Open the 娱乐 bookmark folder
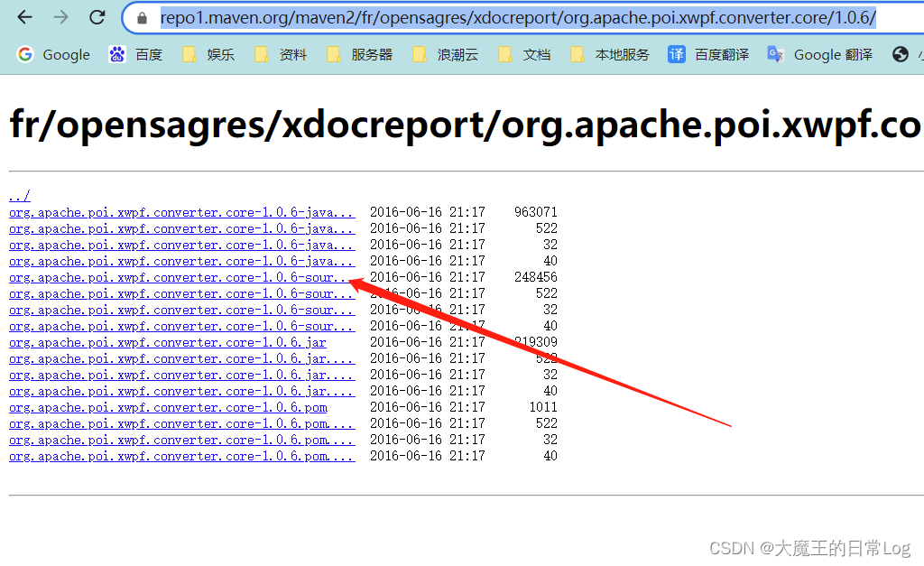The image size is (924, 566). coord(208,55)
